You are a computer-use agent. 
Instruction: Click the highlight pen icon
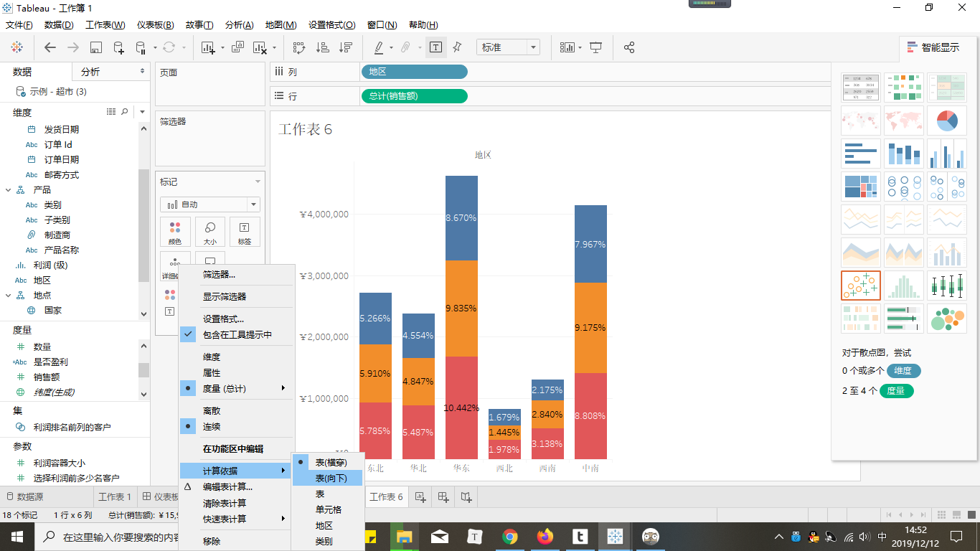379,47
